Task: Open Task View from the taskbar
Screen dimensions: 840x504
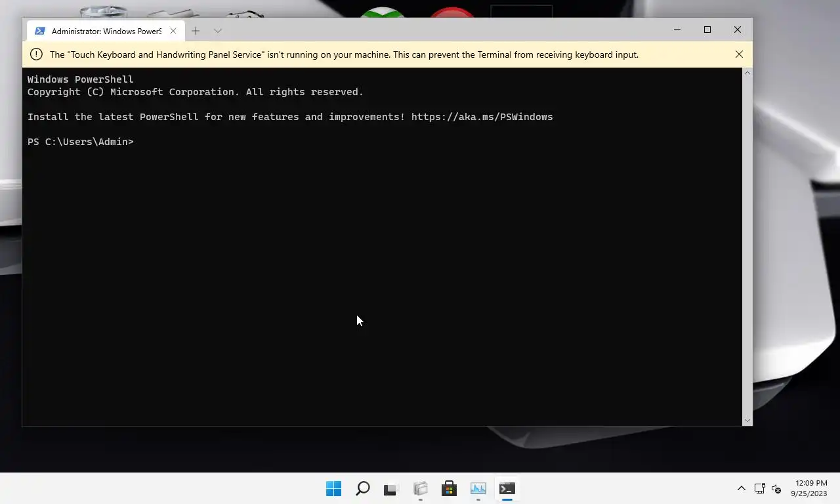Action: click(391, 489)
